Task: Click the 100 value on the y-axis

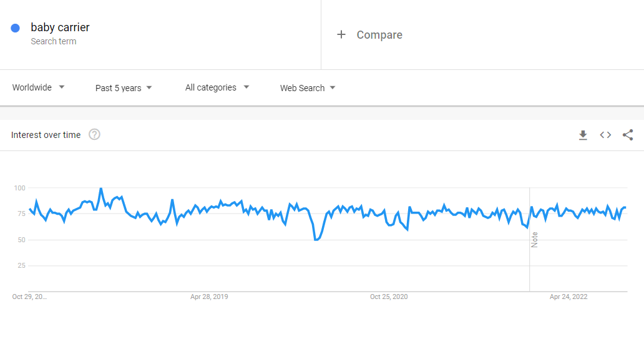Action: pos(19,188)
